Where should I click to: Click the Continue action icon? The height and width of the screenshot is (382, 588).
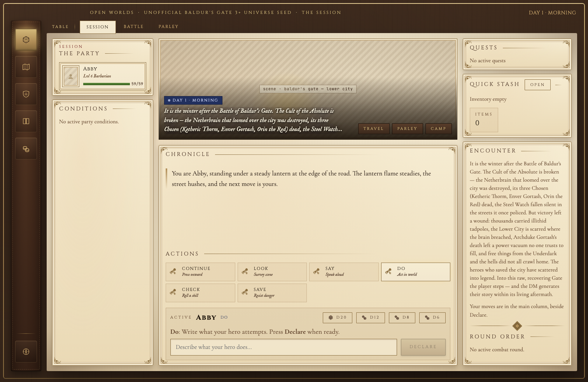click(x=173, y=272)
